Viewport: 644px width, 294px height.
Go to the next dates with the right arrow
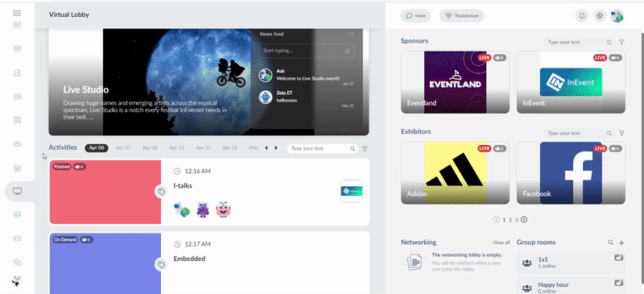pyautogui.click(x=276, y=148)
